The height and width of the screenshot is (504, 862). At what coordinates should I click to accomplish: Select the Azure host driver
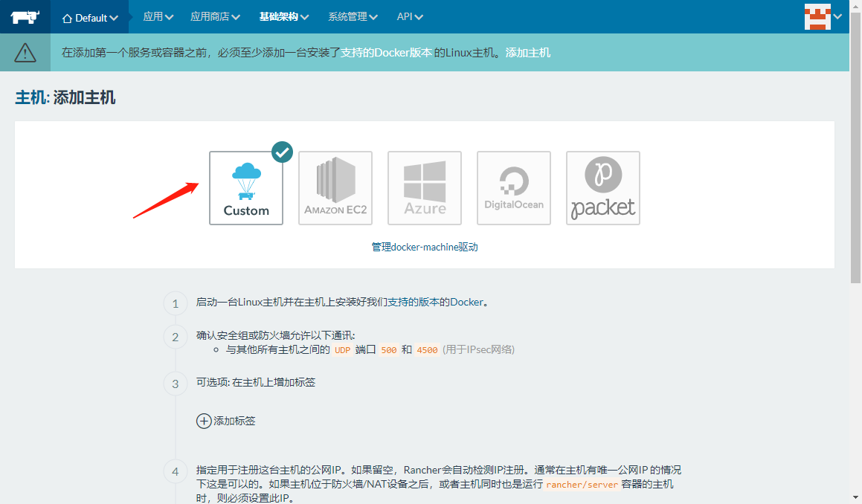point(425,188)
